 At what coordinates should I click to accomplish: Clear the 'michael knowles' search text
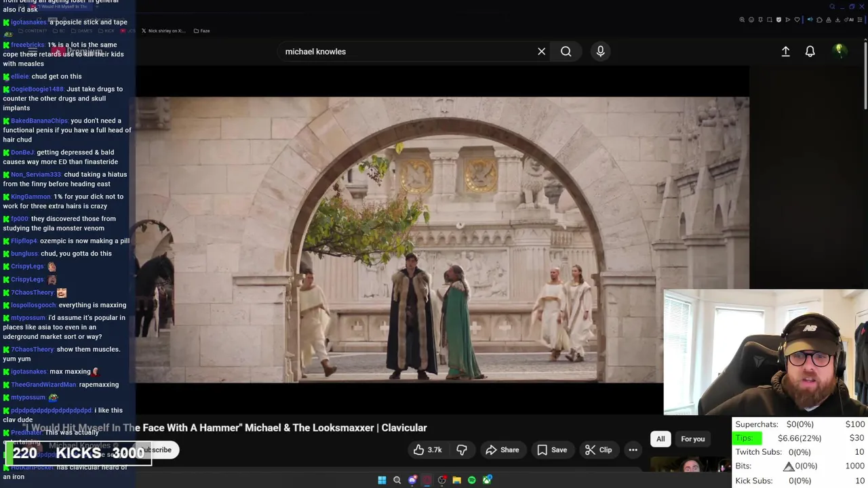[x=541, y=52]
